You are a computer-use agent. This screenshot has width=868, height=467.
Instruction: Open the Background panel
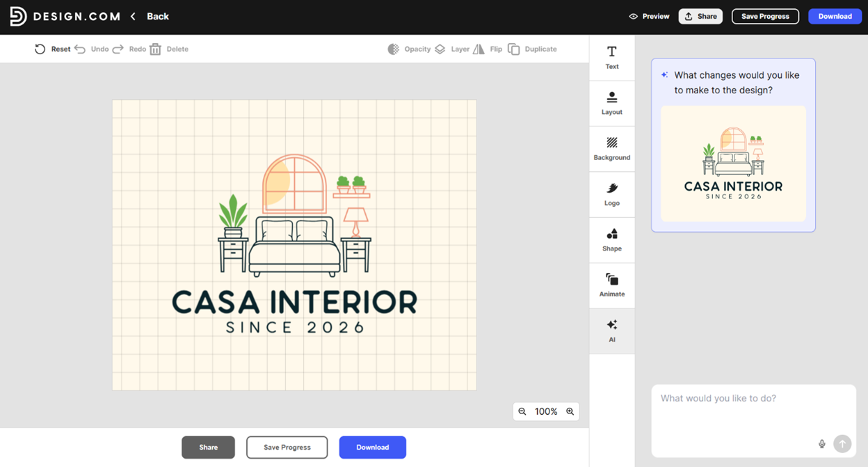click(612, 149)
